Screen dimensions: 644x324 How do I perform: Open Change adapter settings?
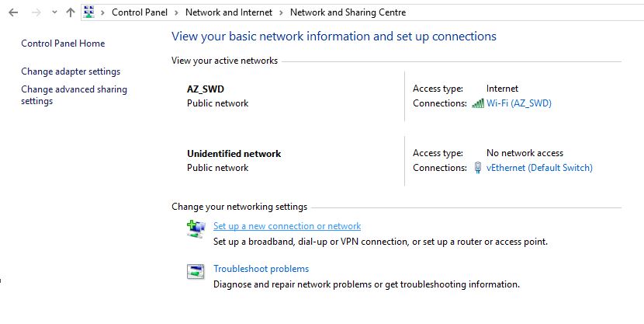click(71, 71)
